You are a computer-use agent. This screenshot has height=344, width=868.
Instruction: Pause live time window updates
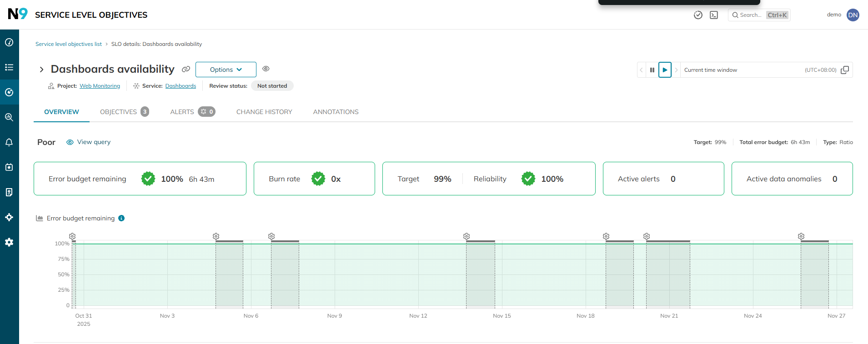coord(652,70)
